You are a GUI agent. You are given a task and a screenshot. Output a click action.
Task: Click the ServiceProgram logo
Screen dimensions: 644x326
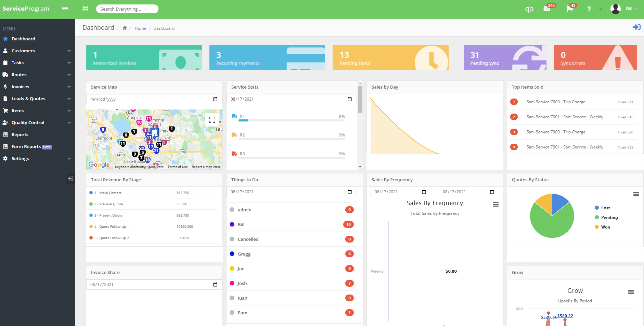(26, 9)
